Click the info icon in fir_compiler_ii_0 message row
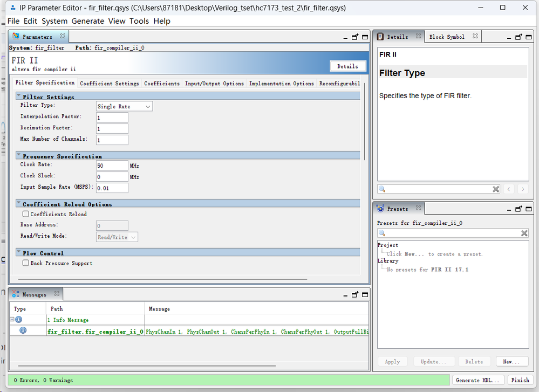Image resolution: width=539 pixels, height=392 pixels. 23,331
